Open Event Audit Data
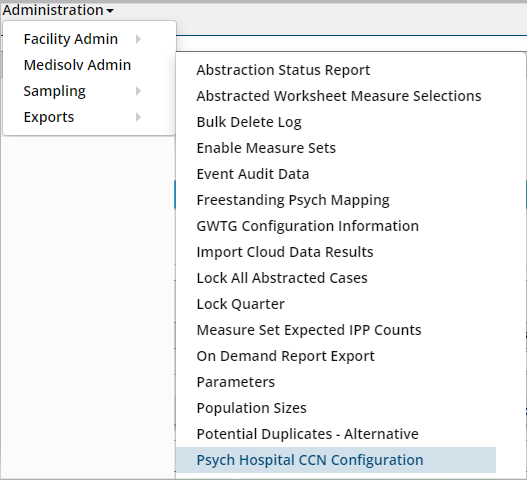Screen dimensions: 527x480 point(253,174)
